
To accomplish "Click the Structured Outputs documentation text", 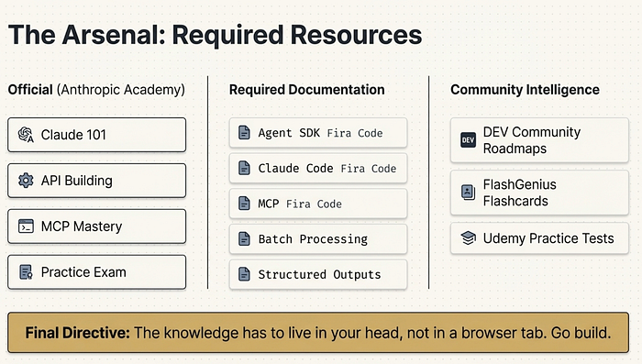I will 319,274.
